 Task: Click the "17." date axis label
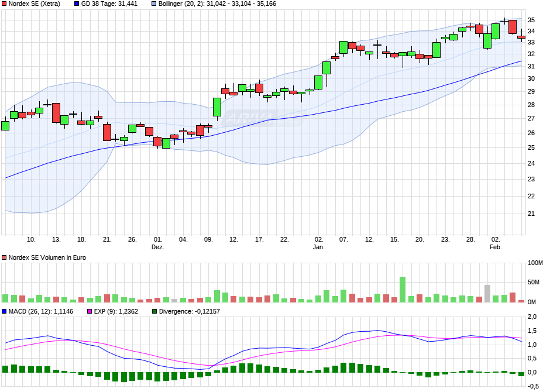point(259,239)
